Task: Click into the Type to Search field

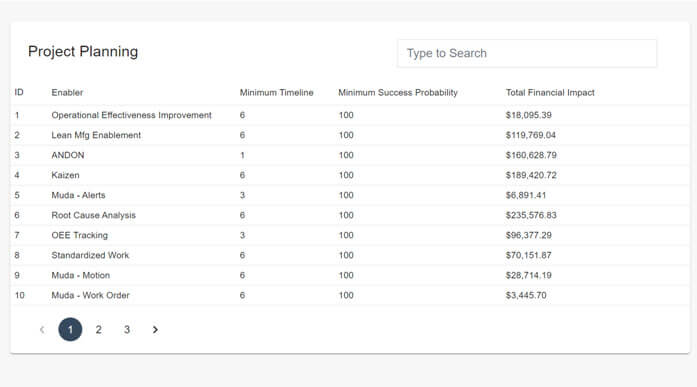Action: pyautogui.click(x=527, y=53)
